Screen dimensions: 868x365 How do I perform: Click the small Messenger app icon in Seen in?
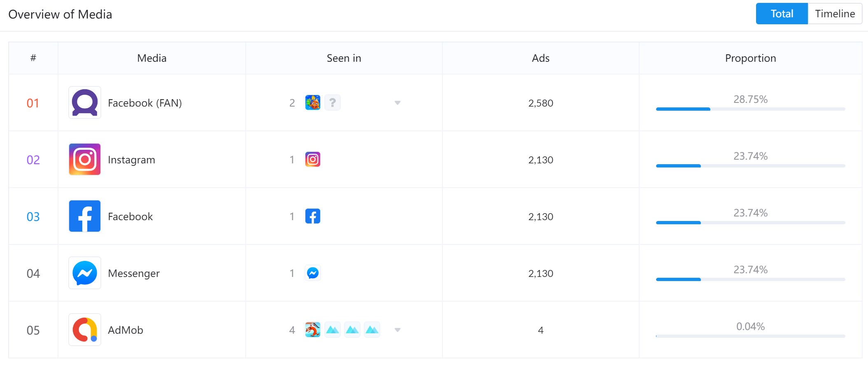pos(313,273)
